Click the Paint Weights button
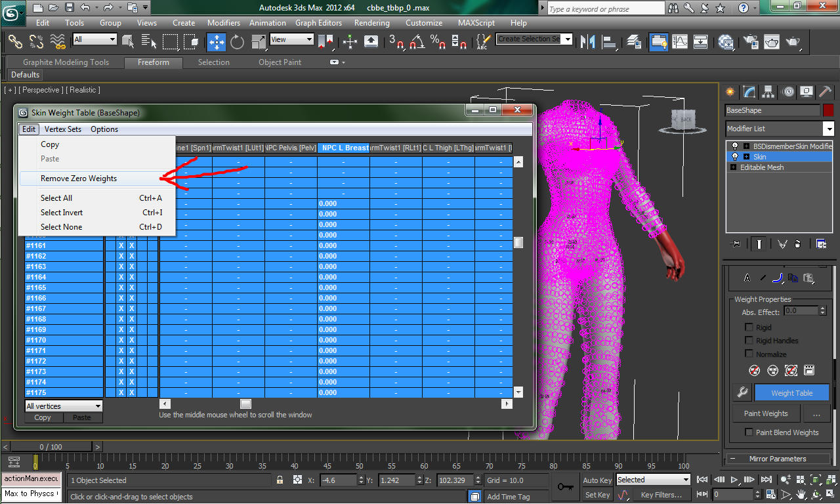The image size is (840, 504). click(766, 413)
